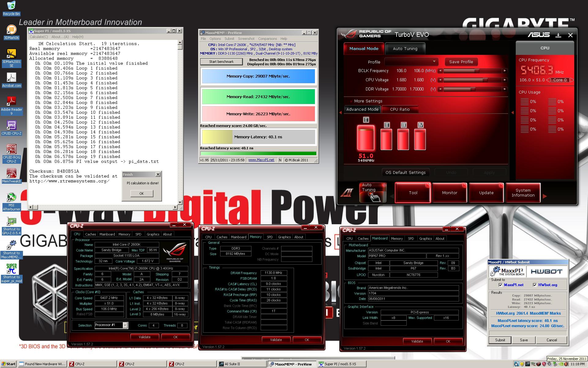588x368 pixels.
Task: Launch the CPUID CPU-Z desktop shortcut
Action: coord(11,128)
